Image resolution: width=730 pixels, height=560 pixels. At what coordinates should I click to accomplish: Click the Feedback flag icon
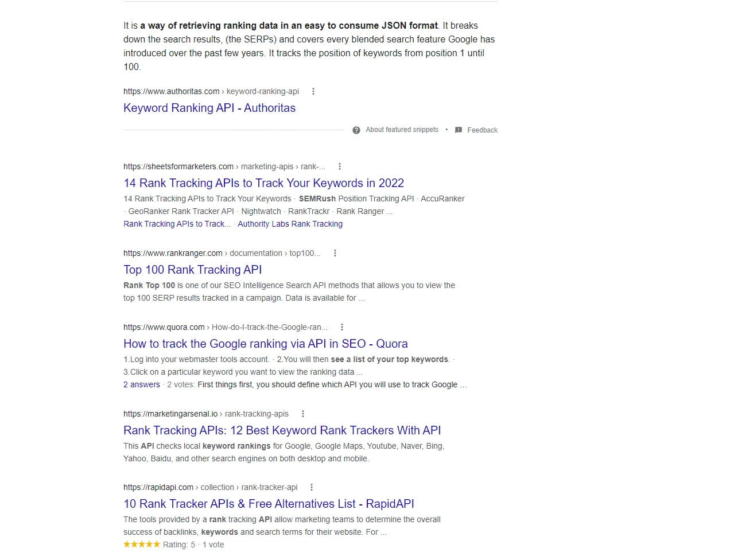tap(459, 130)
